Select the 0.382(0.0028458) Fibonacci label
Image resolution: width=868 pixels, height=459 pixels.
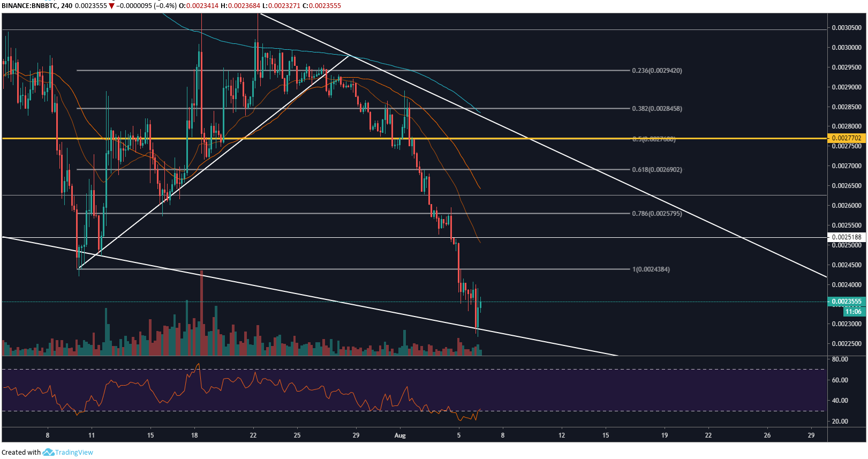coord(657,109)
